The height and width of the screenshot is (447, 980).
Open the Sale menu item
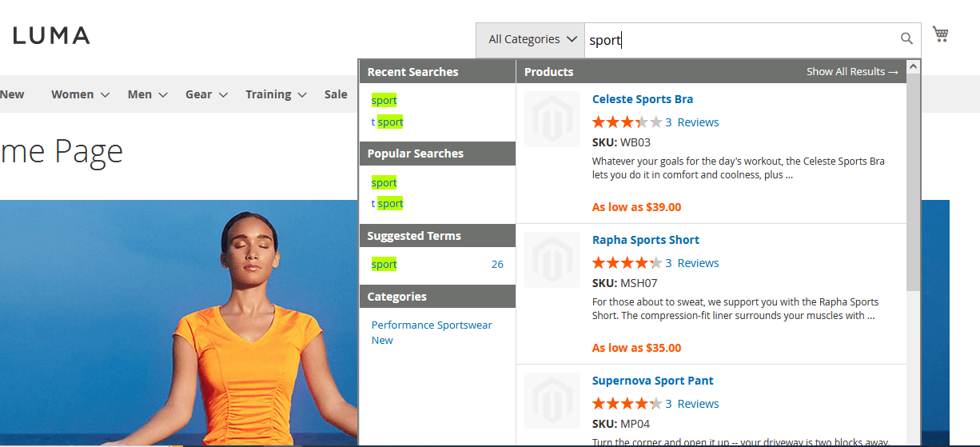[336, 94]
